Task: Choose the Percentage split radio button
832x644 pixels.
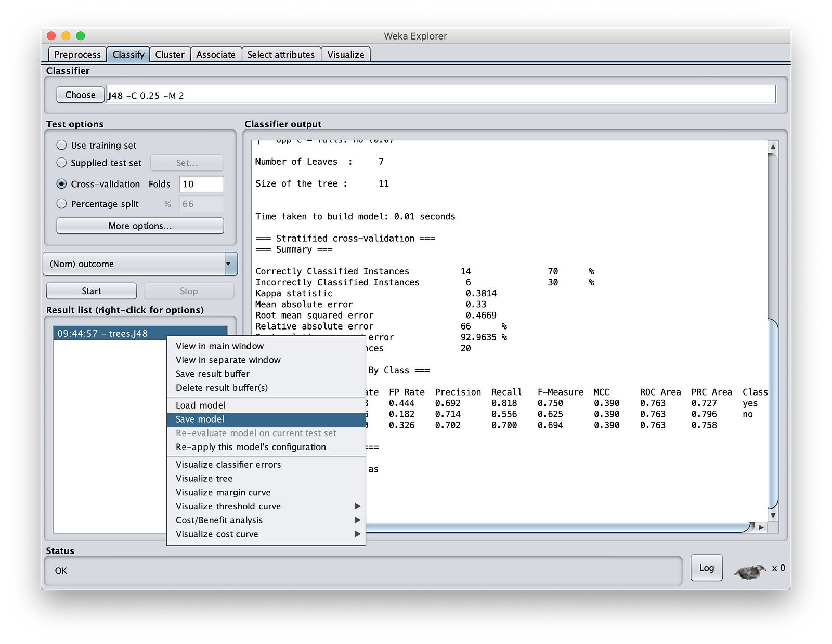Action: 62,204
